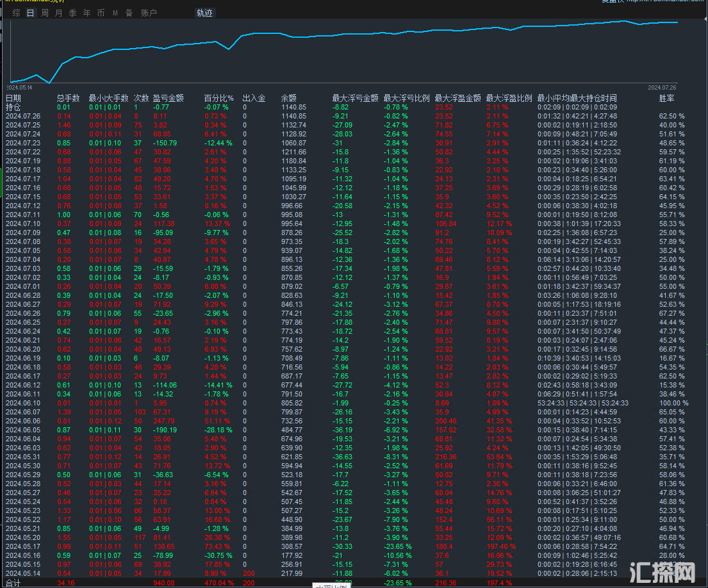
Task: Click the 日期 column header
Action: pos(13,98)
